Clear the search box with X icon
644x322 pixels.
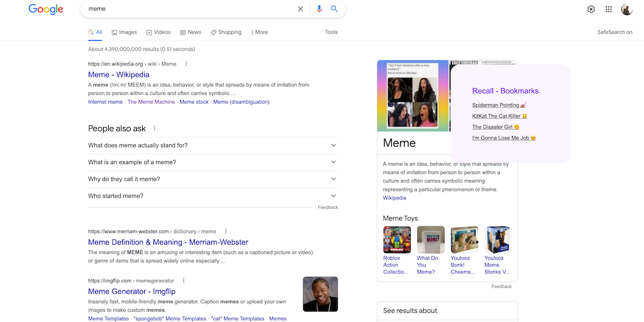pyautogui.click(x=301, y=9)
